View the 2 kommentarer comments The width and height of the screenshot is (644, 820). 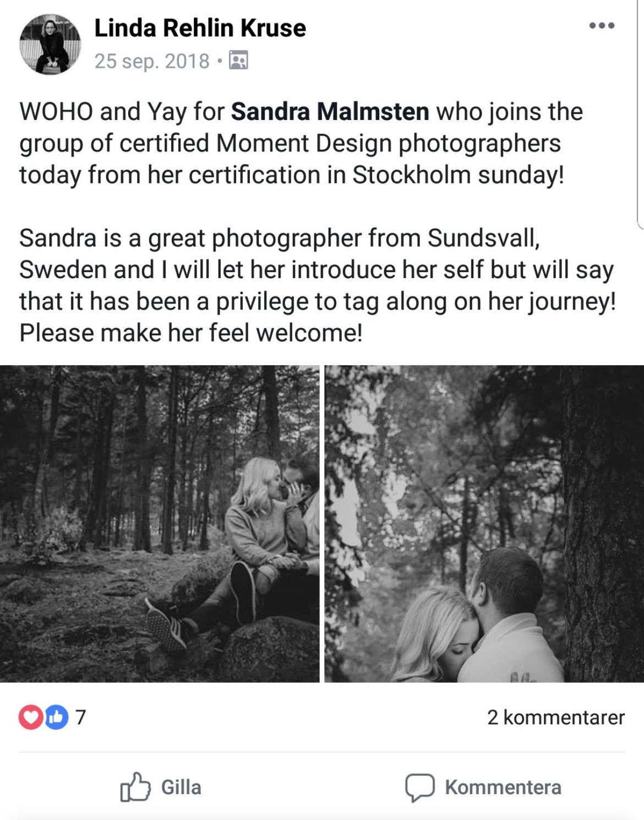[556, 718]
